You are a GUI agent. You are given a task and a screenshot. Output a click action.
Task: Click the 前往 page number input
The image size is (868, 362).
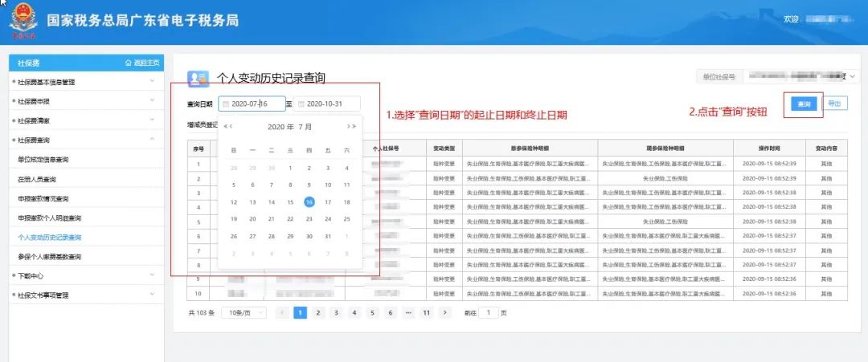click(489, 313)
